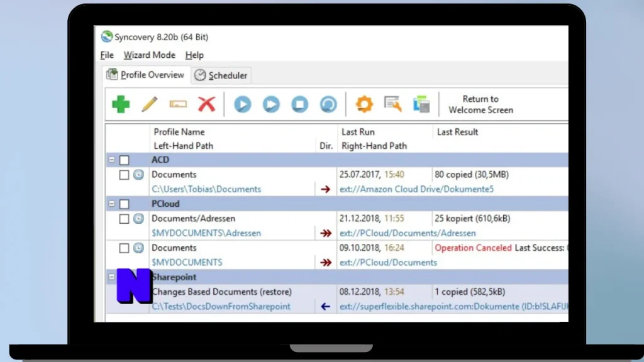Click the Profile Name column header
Viewport: 644px width, 362px height.
click(179, 132)
